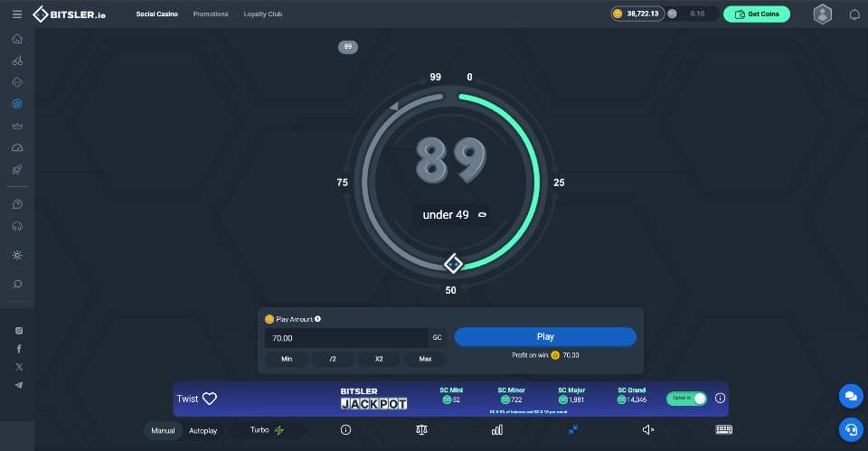Click the last roll result badge 89

(x=347, y=47)
